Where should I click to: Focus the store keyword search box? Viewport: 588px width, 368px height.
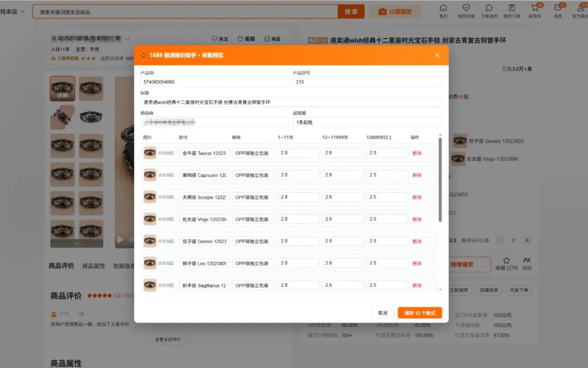click(185, 11)
